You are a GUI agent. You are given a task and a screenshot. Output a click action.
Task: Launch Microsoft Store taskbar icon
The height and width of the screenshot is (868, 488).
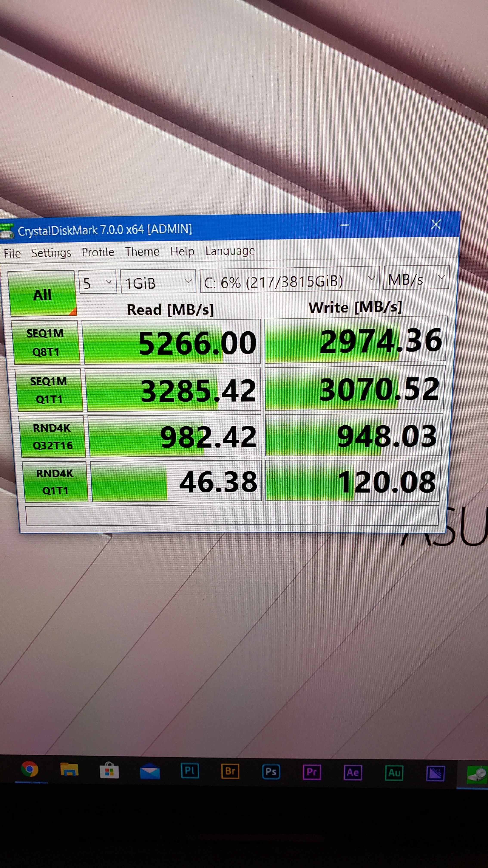point(110,771)
